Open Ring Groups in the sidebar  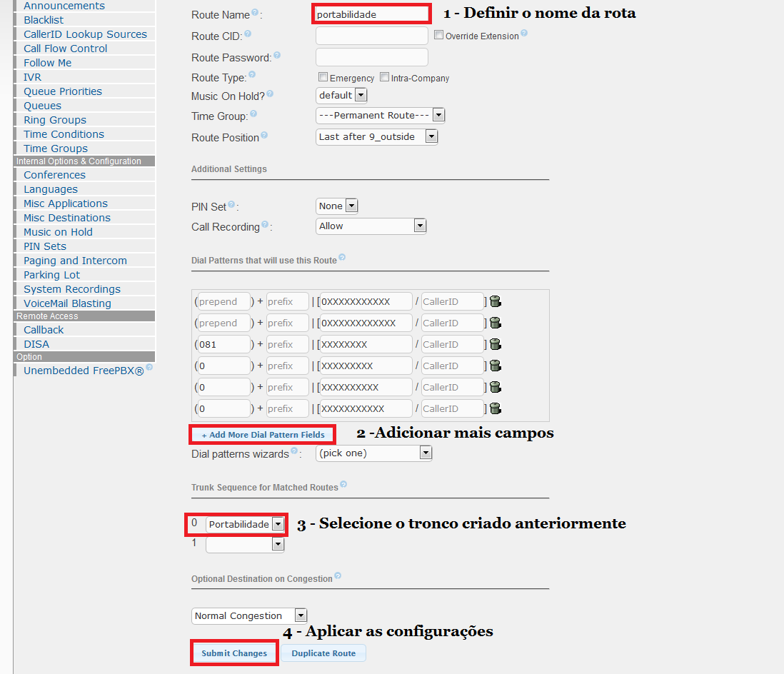pyautogui.click(x=55, y=120)
